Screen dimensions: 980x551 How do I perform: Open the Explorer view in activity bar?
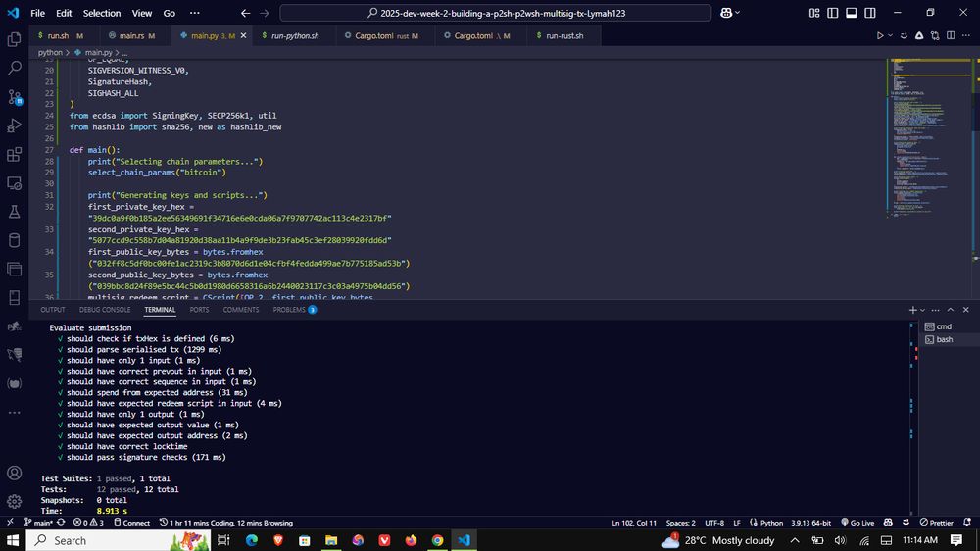[14, 39]
